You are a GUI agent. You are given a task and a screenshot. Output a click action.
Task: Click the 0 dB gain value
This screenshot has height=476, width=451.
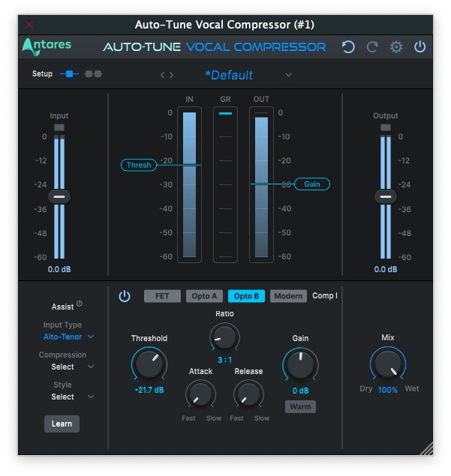(301, 391)
